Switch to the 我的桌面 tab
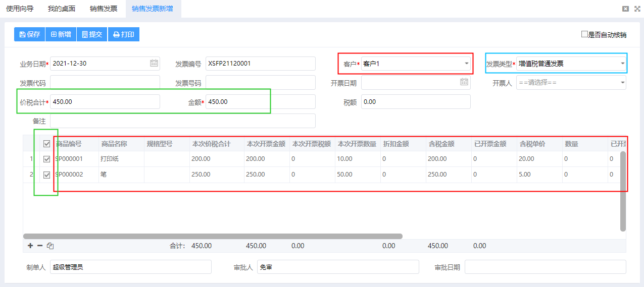The image size is (644, 287). 62,9
